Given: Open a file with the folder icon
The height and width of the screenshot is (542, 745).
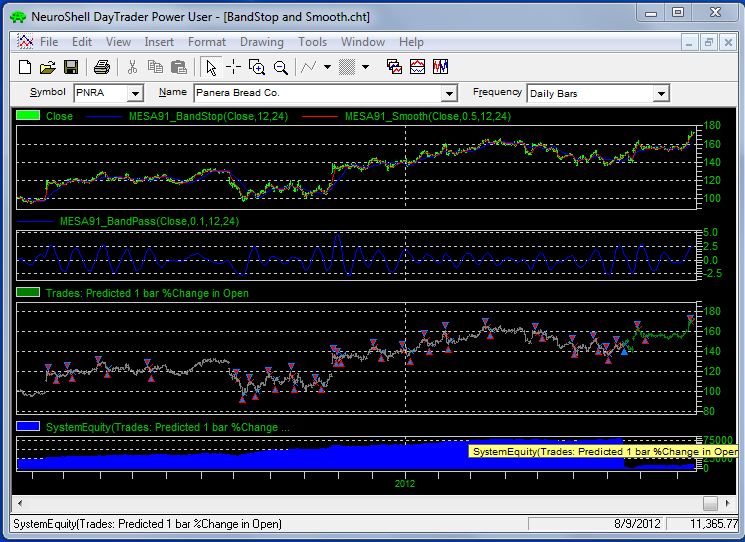Looking at the screenshot, I should tap(47, 67).
